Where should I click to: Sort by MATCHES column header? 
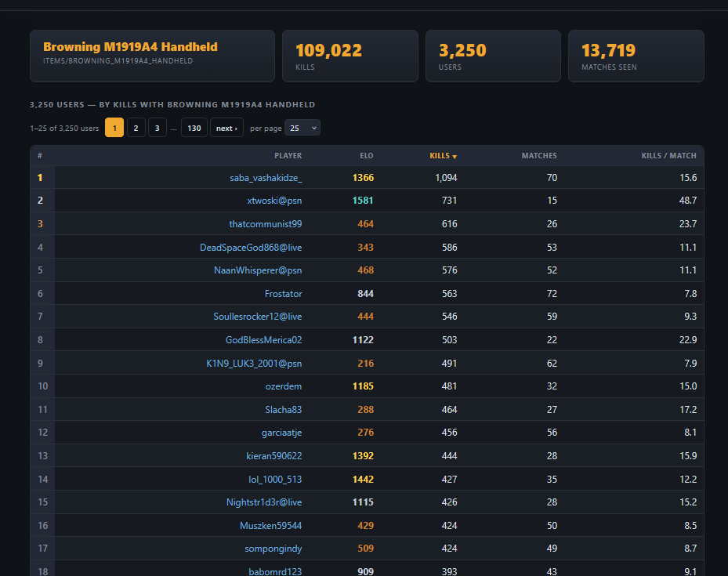click(x=539, y=156)
